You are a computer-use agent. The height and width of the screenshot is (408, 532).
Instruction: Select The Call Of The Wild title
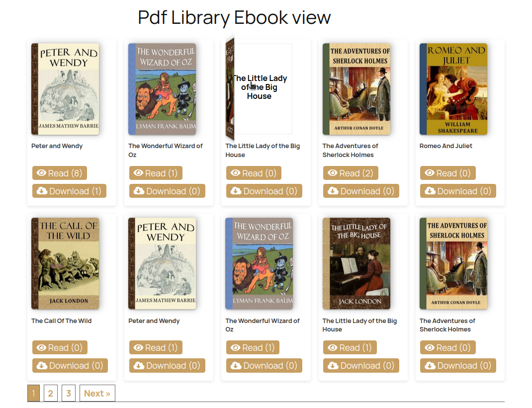[62, 321]
